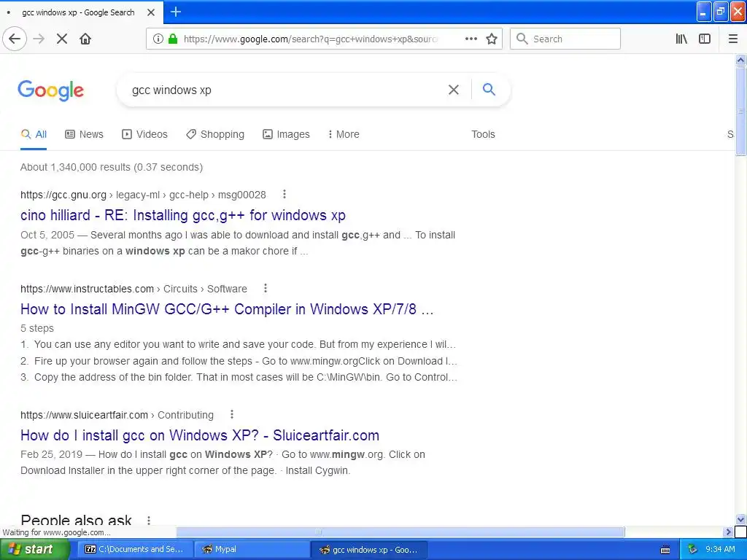
Task: Click the forward navigation arrow
Action: coord(39,39)
